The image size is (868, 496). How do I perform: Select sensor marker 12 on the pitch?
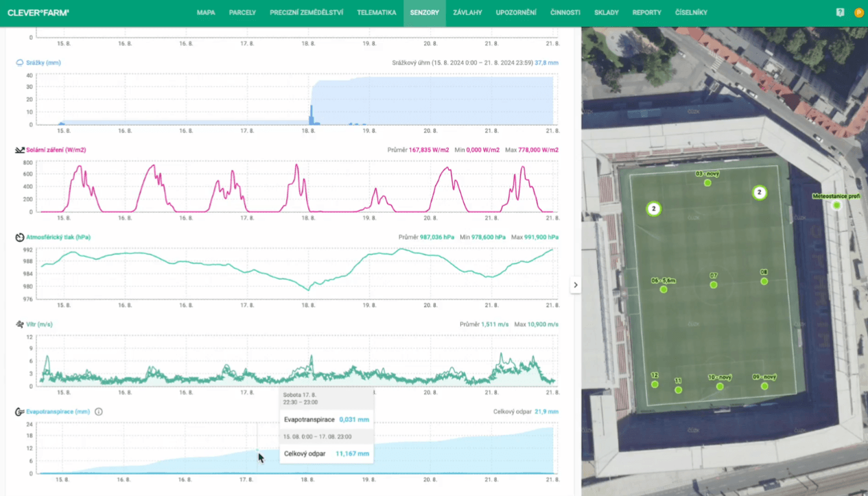[x=655, y=384]
